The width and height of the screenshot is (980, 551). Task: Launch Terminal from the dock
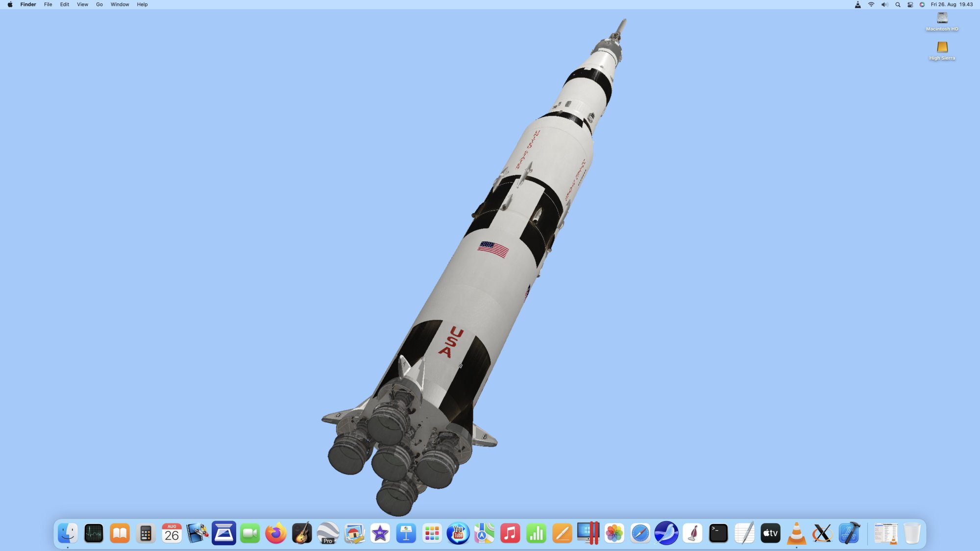718,533
